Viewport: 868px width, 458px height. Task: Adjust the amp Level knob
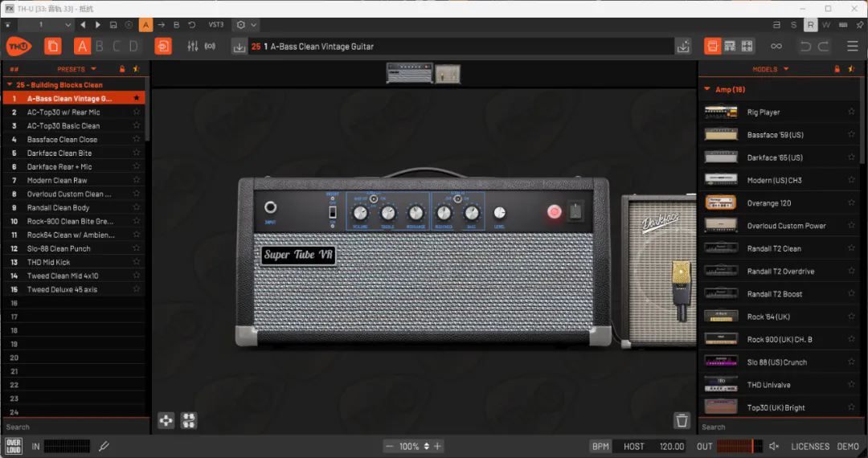tap(499, 213)
